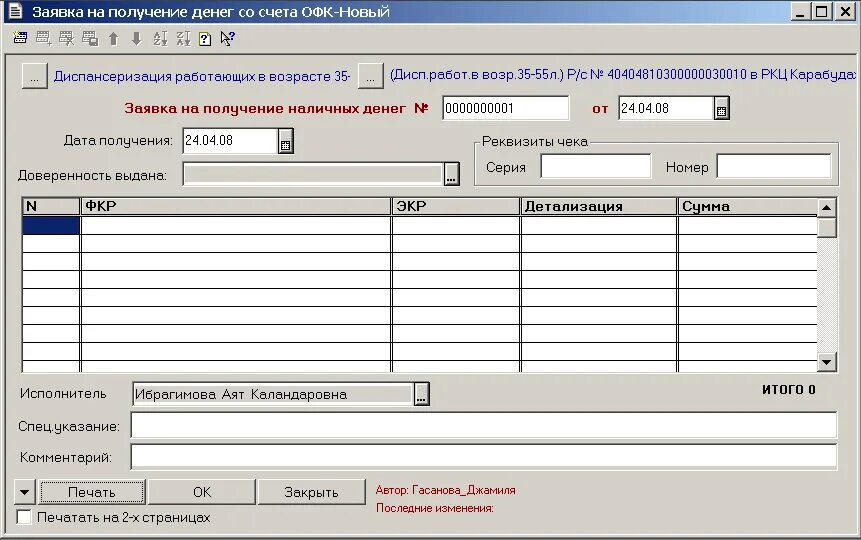
Task: Click the N column header
Action: 51,207
